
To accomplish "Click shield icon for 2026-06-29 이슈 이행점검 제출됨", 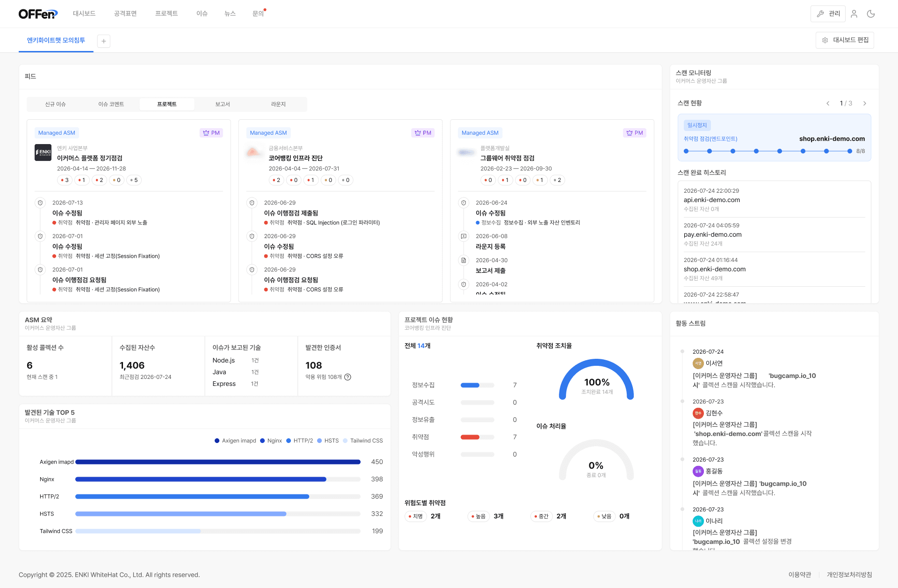I will pyautogui.click(x=252, y=203).
